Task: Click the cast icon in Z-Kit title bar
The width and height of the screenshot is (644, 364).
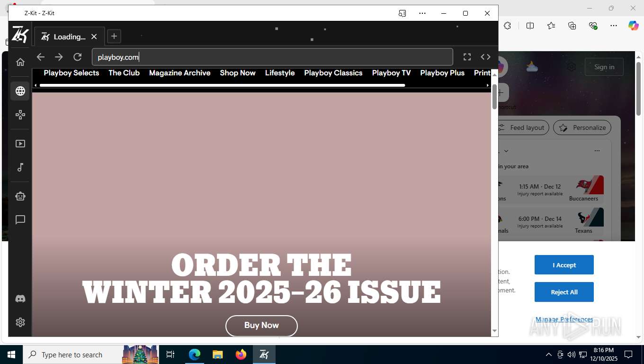Action: [x=402, y=13]
